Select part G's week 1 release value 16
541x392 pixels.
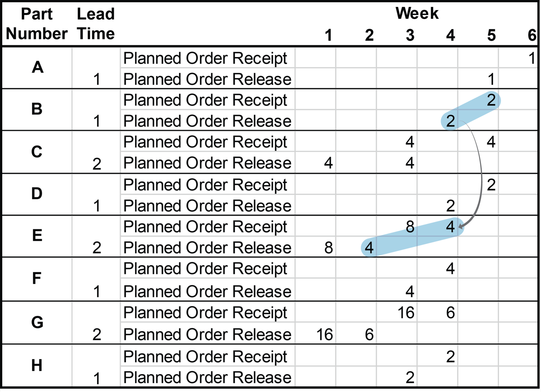coord(324,334)
